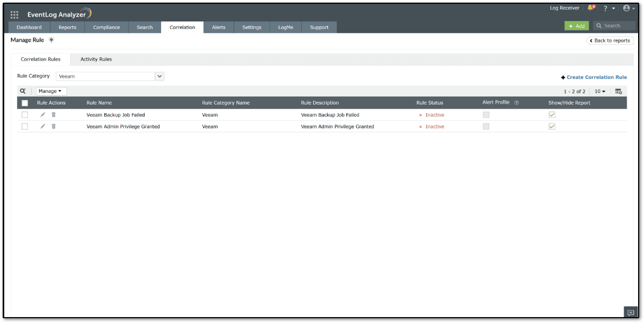Open the chat feedback icon at bottom
Viewport: 644px width, 323px height.
click(x=631, y=313)
